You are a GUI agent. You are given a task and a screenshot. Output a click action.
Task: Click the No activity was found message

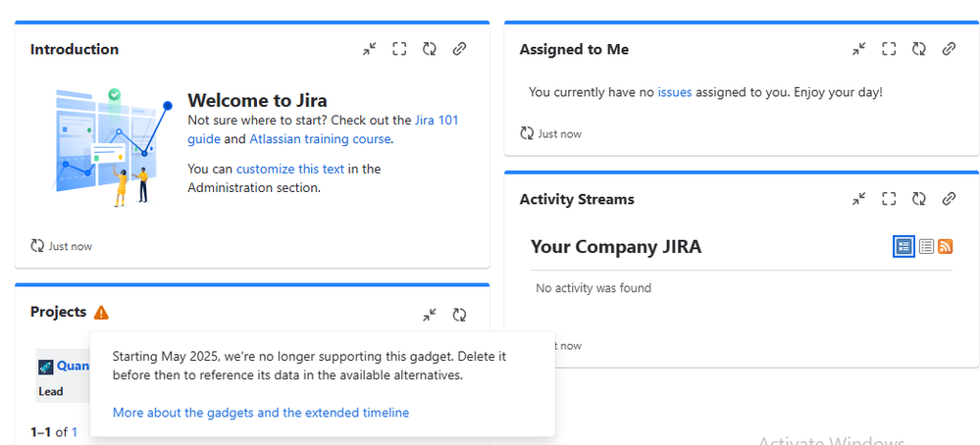point(593,288)
